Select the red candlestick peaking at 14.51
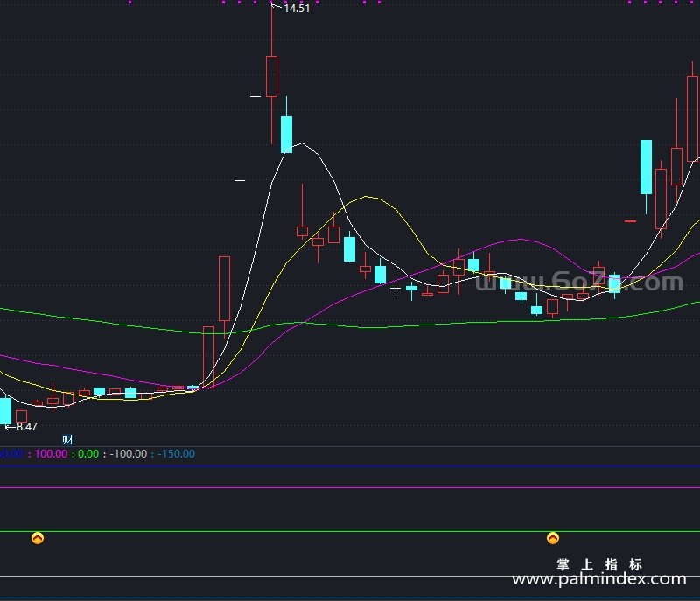The height and width of the screenshot is (601, 700). 271,76
